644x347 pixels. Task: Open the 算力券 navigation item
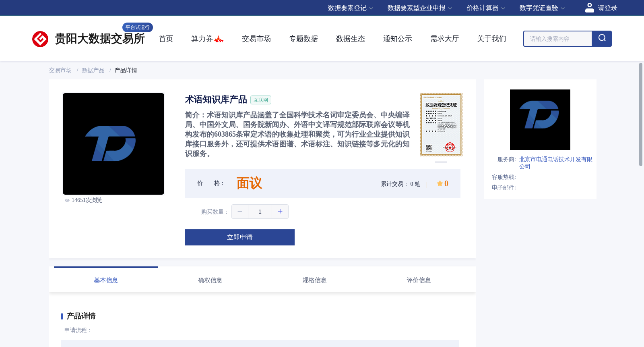pos(202,39)
